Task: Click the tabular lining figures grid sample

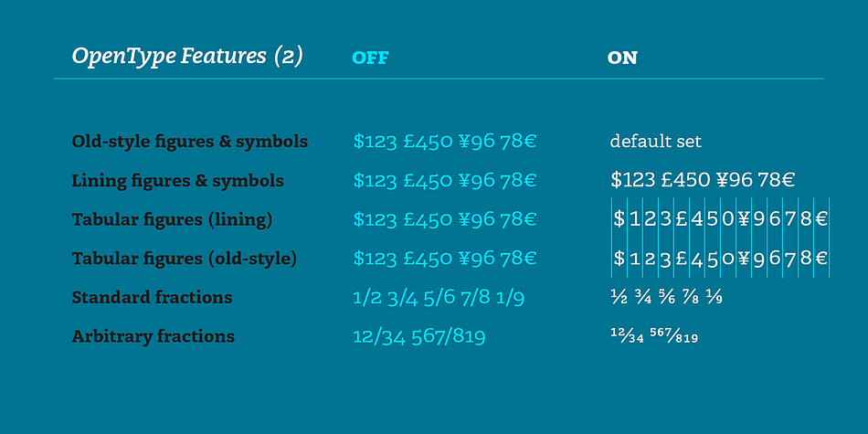Action: [720, 219]
